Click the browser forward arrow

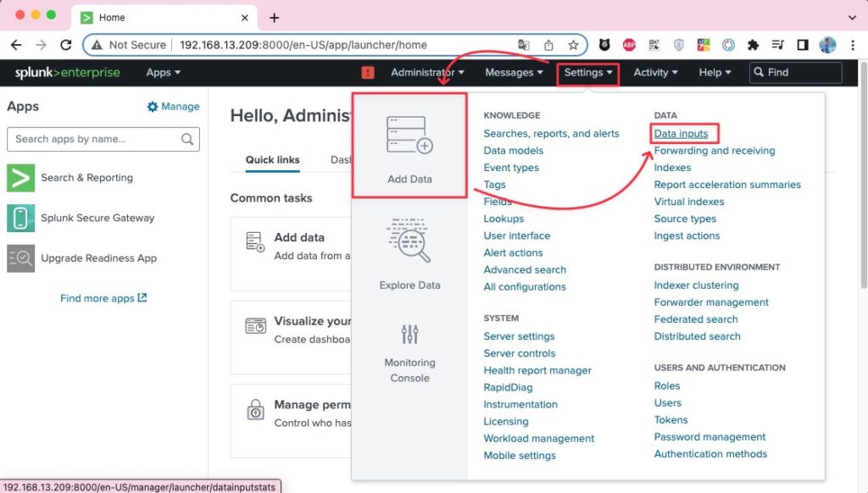41,45
